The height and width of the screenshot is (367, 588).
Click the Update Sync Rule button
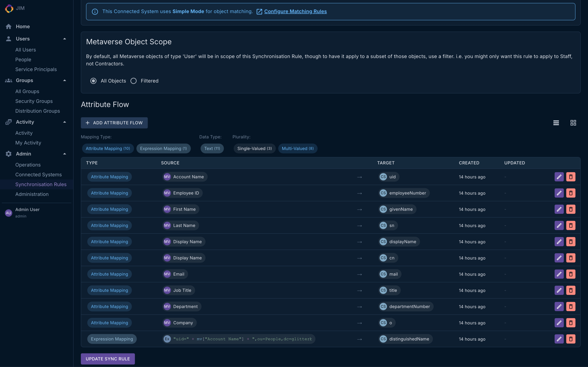pyautogui.click(x=108, y=359)
